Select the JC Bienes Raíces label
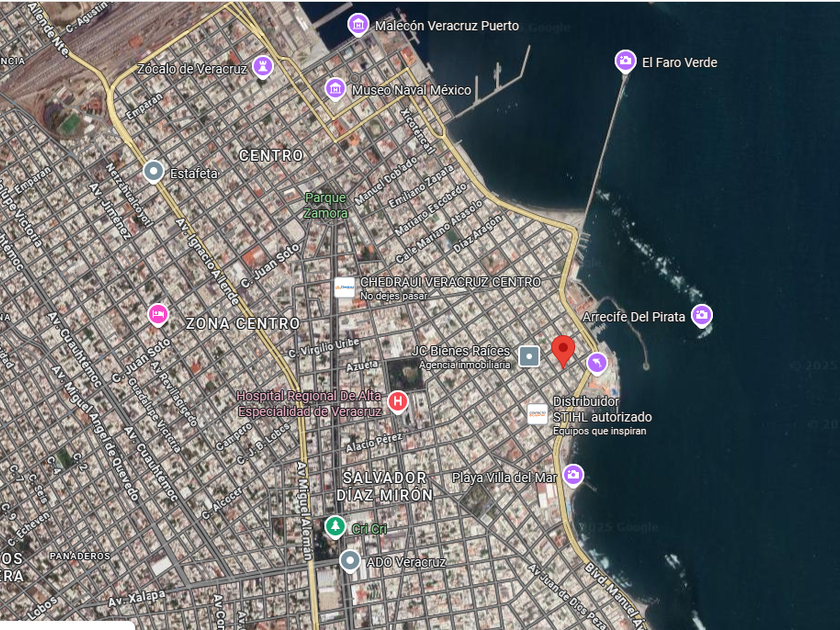 461,351
